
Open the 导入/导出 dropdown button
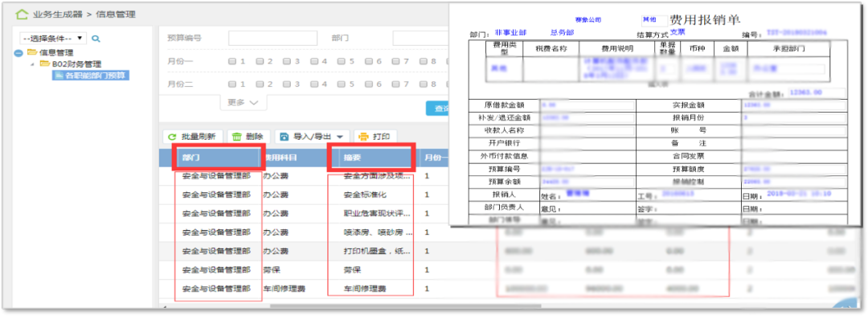point(312,137)
